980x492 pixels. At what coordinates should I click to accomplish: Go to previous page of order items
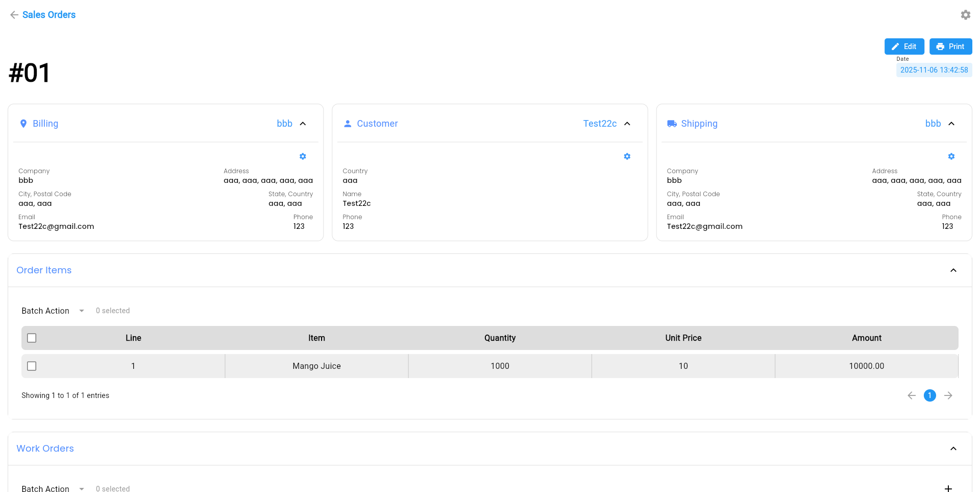(912, 395)
